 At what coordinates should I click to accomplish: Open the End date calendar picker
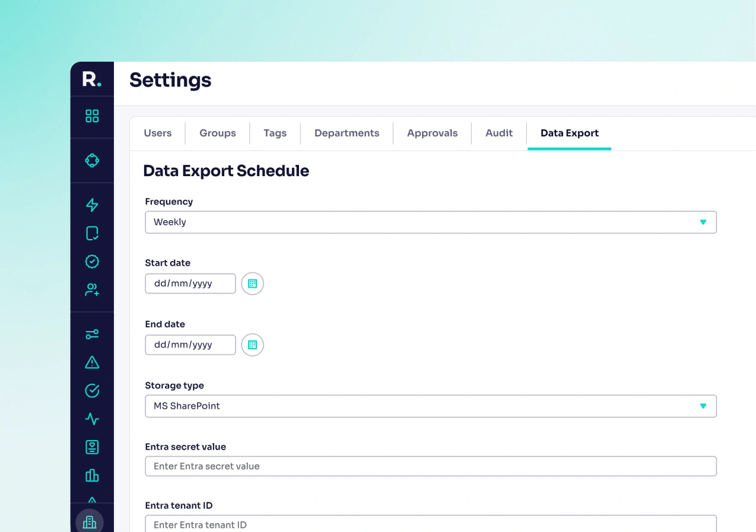[x=252, y=345]
